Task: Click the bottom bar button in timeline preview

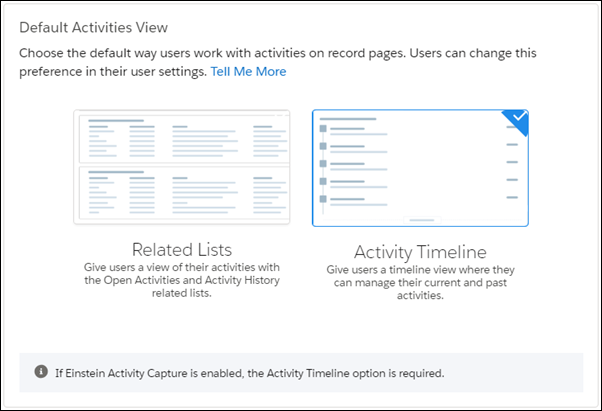Action: coord(422,220)
